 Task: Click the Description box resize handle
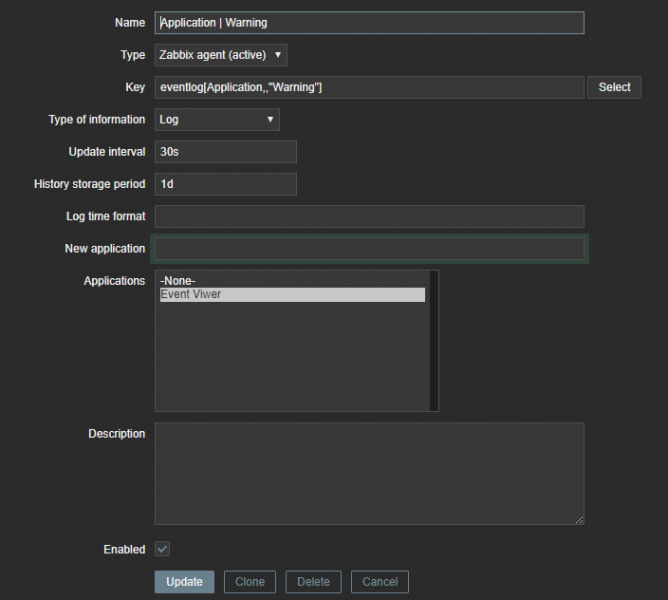click(x=579, y=519)
